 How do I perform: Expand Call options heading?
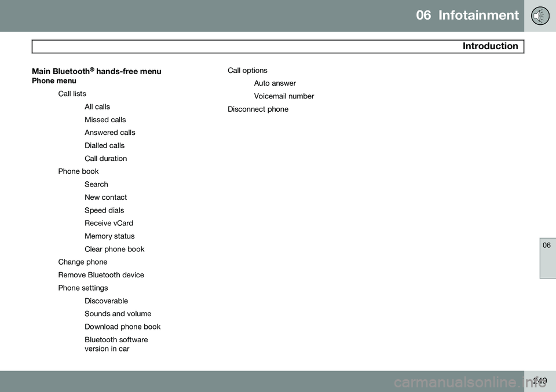click(247, 70)
